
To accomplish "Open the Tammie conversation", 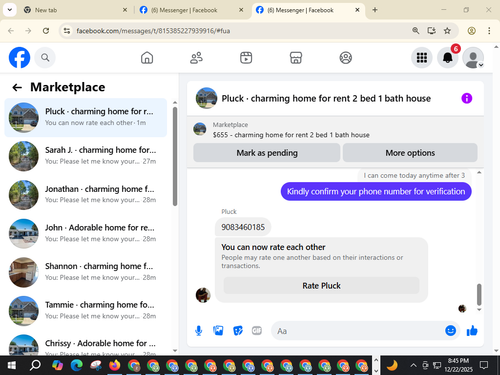I will [x=86, y=311].
